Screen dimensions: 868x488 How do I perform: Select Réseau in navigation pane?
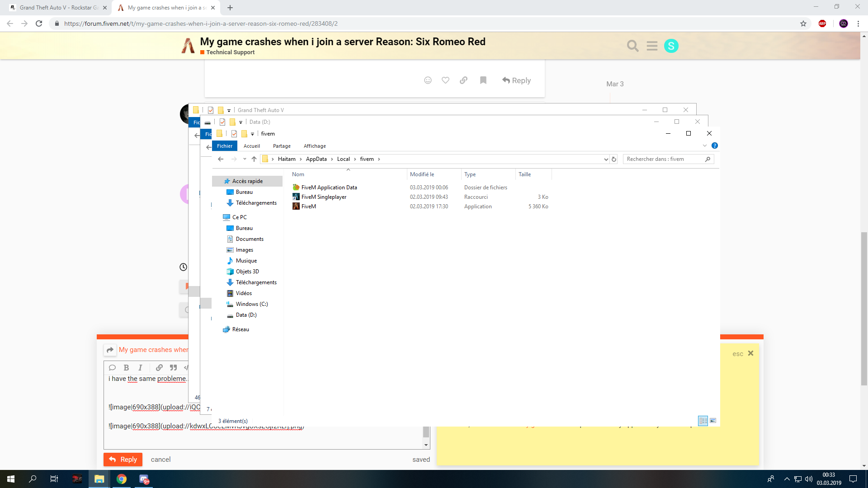point(241,329)
